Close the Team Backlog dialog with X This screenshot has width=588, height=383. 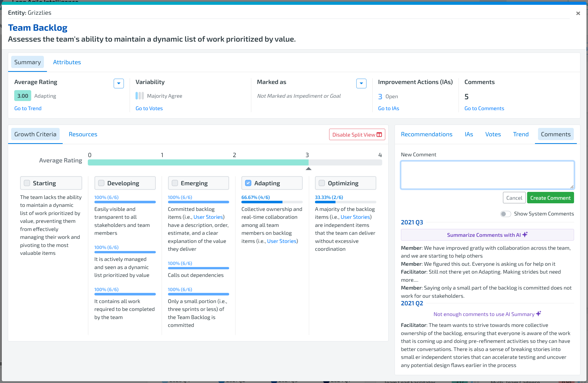[578, 13]
